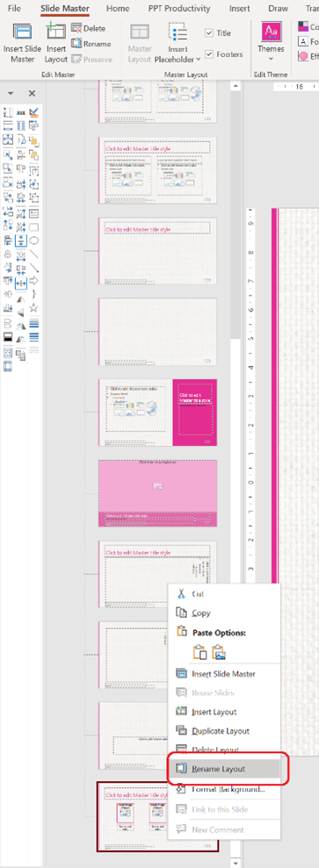The height and width of the screenshot is (868, 319).
Task: Select the Slide Master tab
Action: (65, 8)
